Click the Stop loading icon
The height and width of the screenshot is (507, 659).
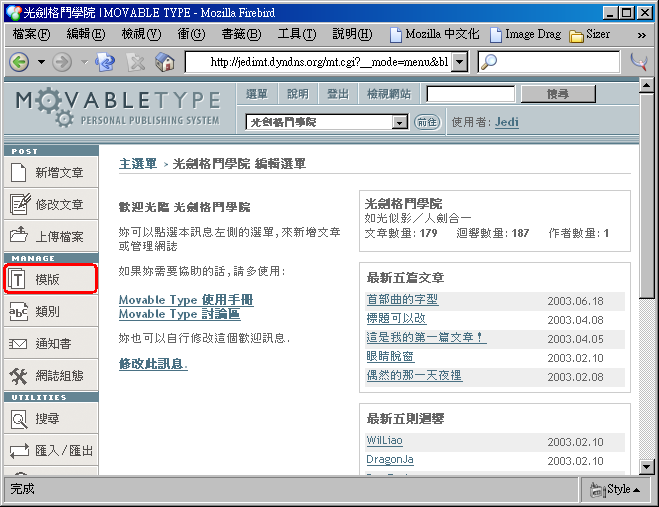click(x=136, y=63)
